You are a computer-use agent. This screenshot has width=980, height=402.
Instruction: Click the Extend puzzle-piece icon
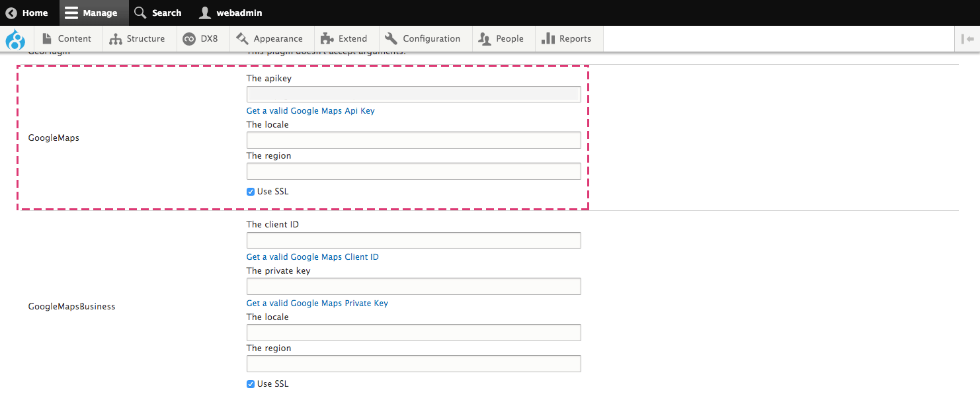327,39
